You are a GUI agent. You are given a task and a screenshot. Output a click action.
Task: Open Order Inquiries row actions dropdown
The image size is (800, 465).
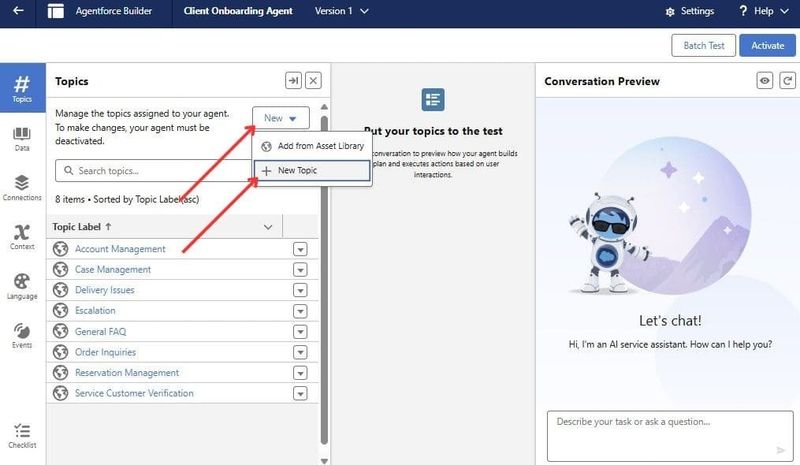[x=300, y=352]
